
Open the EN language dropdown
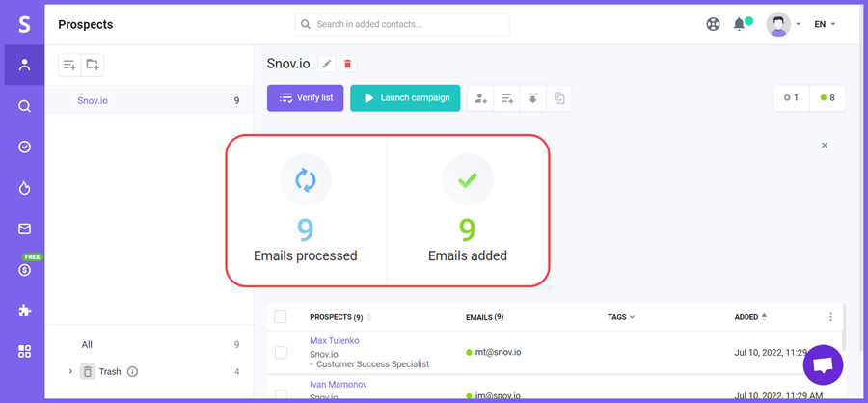[x=825, y=24]
